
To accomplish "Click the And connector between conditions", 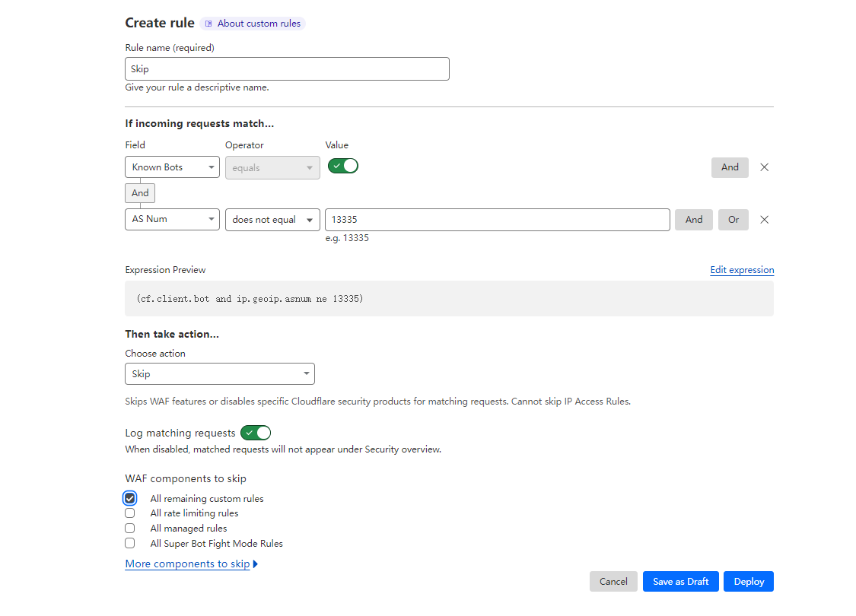I will [140, 193].
